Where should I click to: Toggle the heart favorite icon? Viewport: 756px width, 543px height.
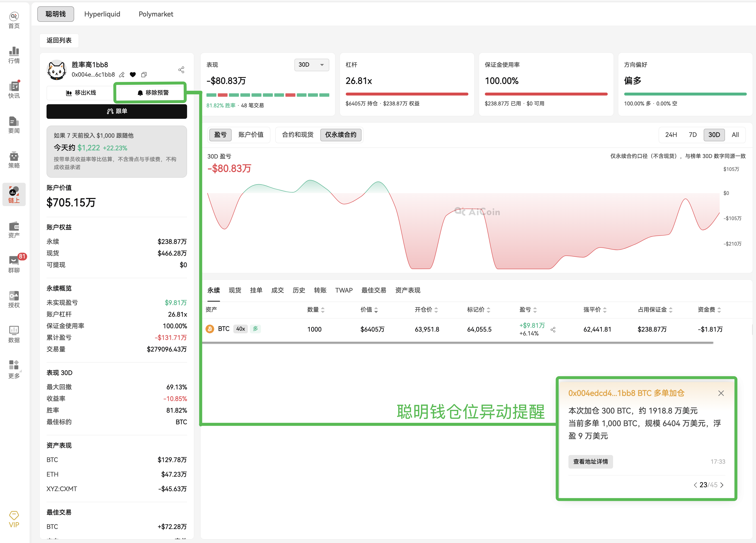click(x=133, y=75)
